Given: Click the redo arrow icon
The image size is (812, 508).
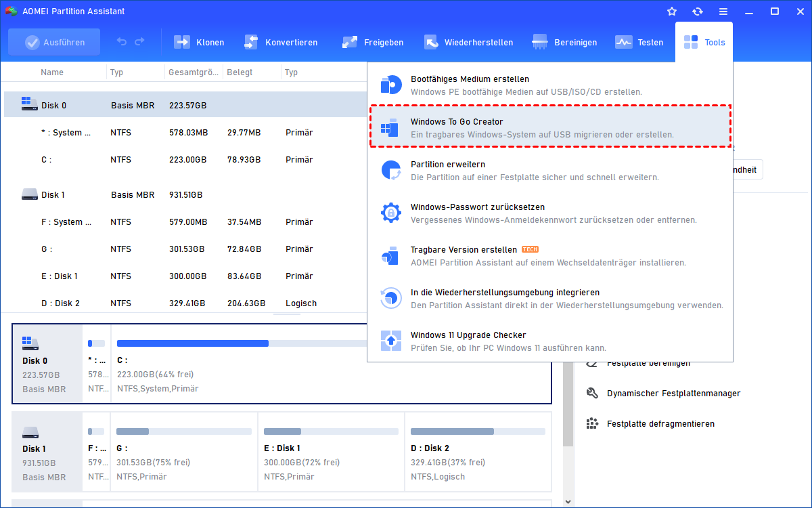Looking at the screenshot, I should click(x=139, y=42).
